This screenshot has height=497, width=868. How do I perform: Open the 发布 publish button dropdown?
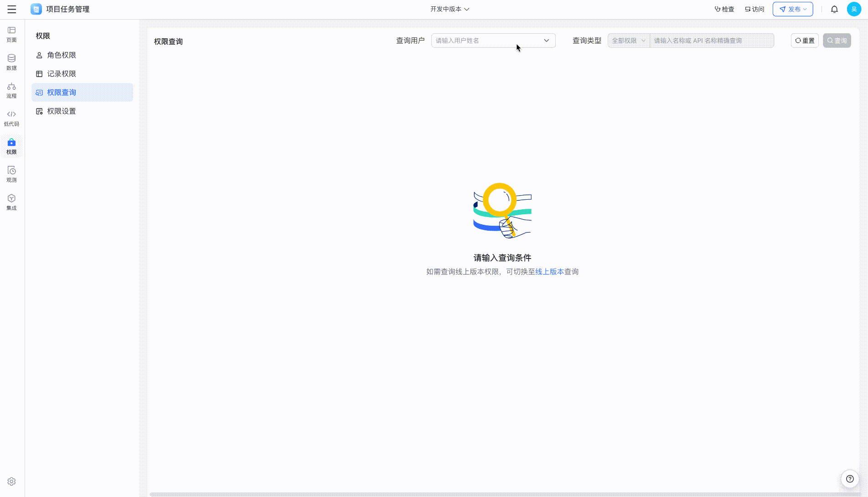coord(793,9)
